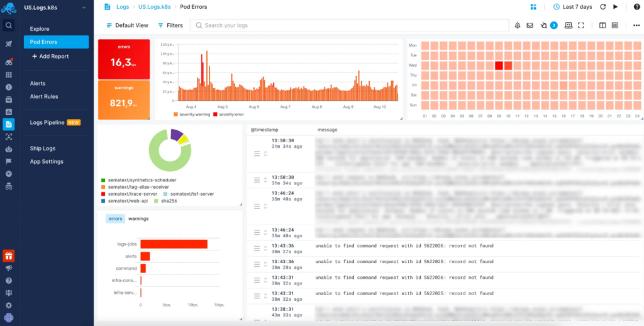Viewport: 644px width, 326px height.
Task: Toggle sematext/tag-alias-receiver legend entry
Action: (136, 187)
